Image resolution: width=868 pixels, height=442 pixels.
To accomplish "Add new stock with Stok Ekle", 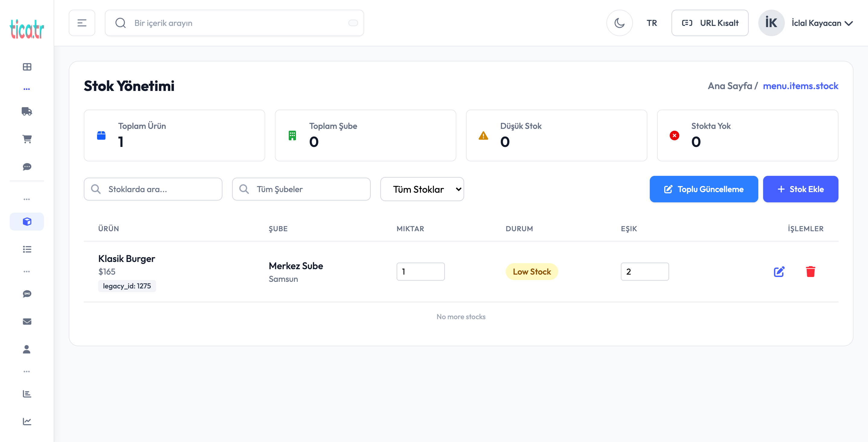I will pyautogui.click(x=800, y=189).
